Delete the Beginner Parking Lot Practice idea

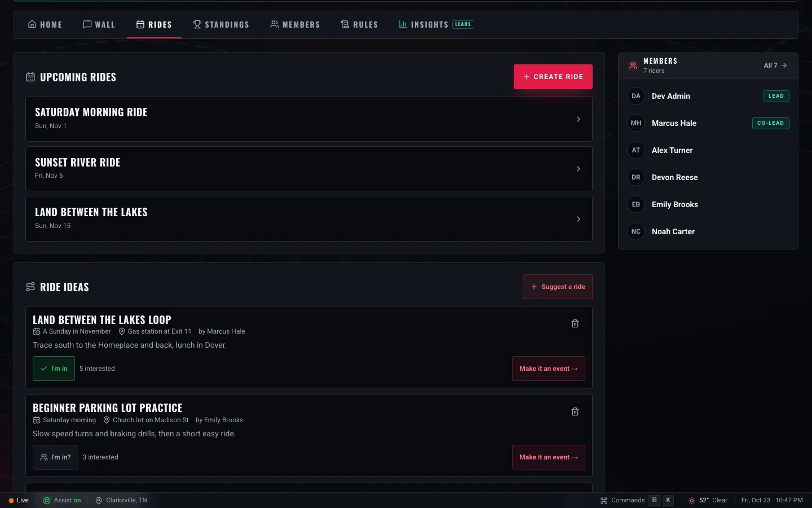click(575, 411)
